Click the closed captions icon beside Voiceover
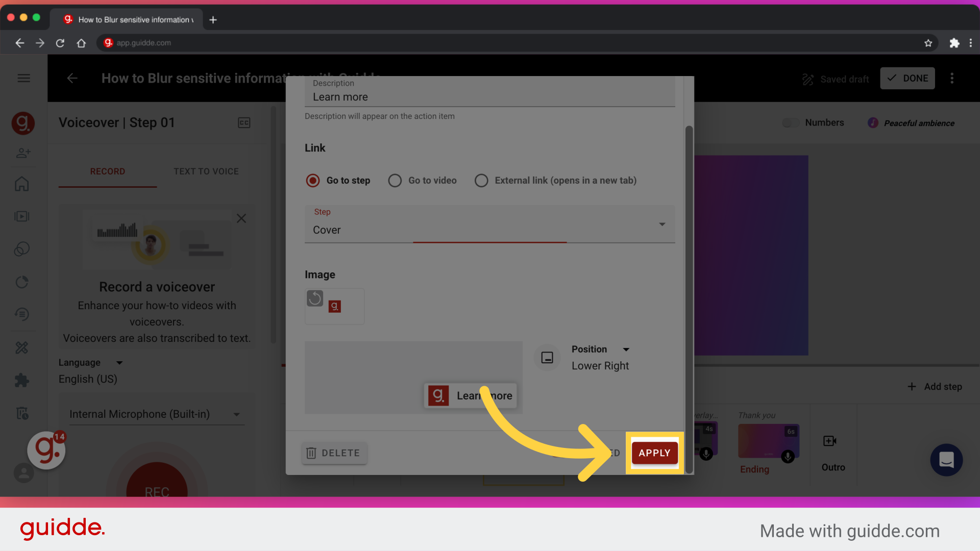The height and width of the screenshot is (551, 980). 244,122
